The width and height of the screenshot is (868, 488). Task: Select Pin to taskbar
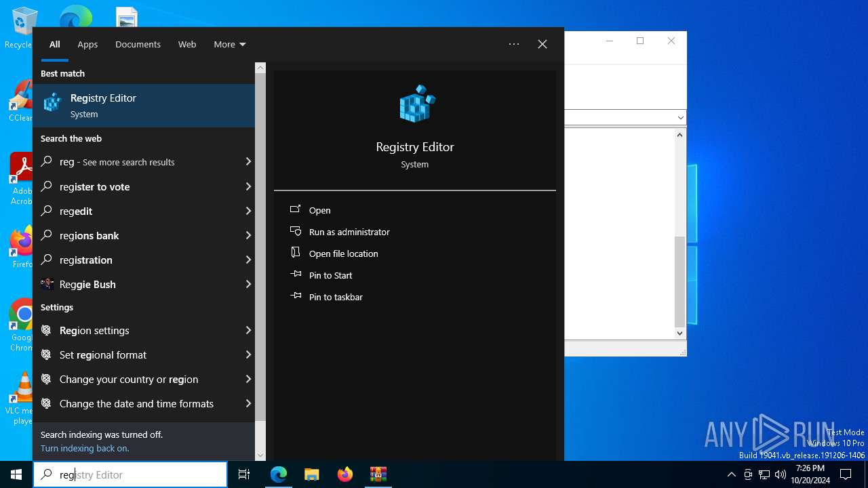click(x=336, y=297)
